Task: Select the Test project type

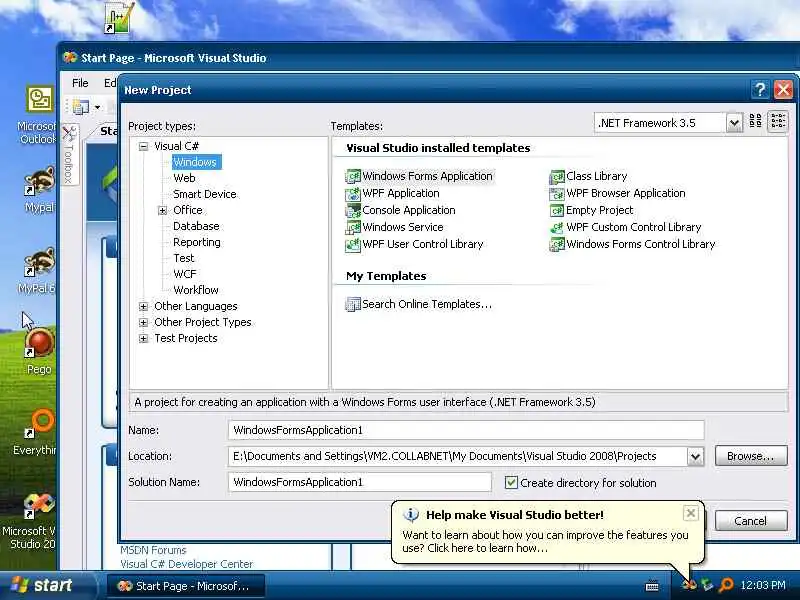Action: 184,258
